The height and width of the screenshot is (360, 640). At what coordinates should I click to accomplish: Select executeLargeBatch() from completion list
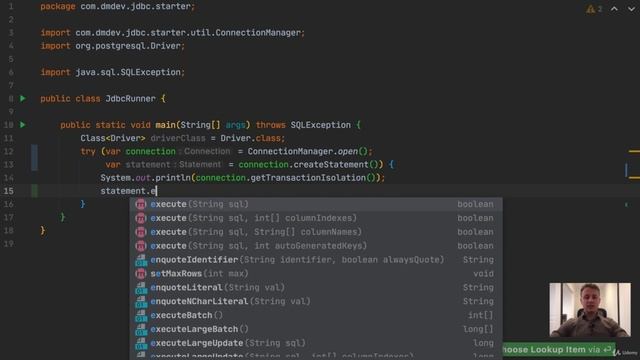[316, 329]
